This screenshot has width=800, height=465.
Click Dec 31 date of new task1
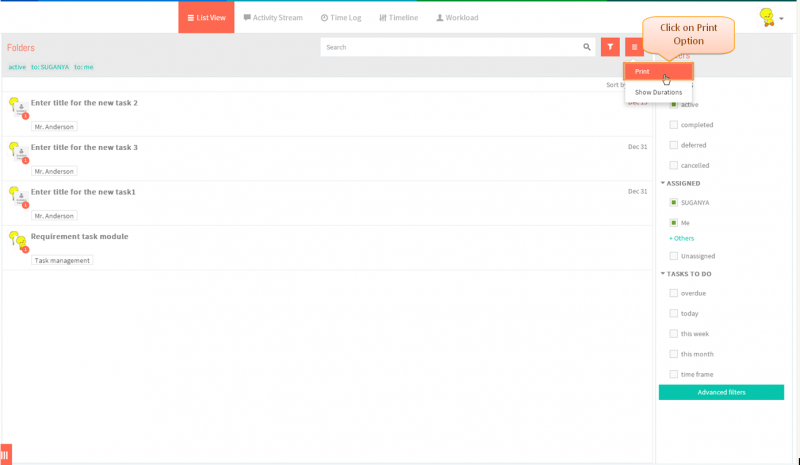pos(637,191)
